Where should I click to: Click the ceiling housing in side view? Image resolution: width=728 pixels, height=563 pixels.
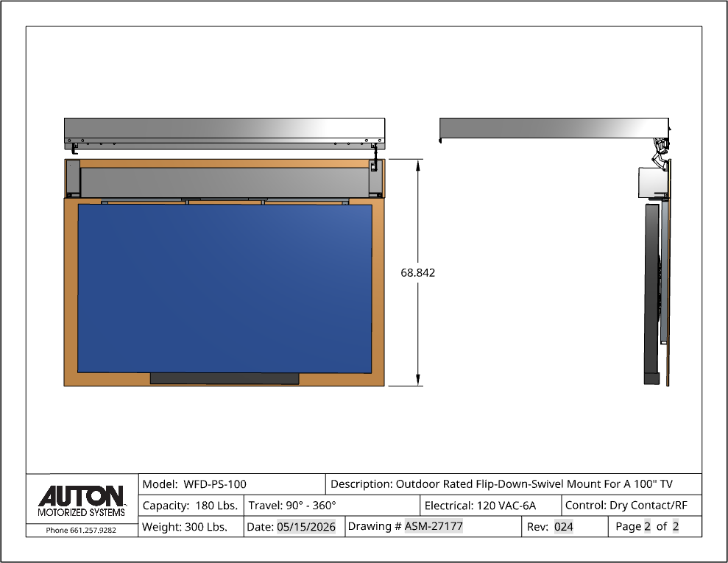tap(554, 128)
